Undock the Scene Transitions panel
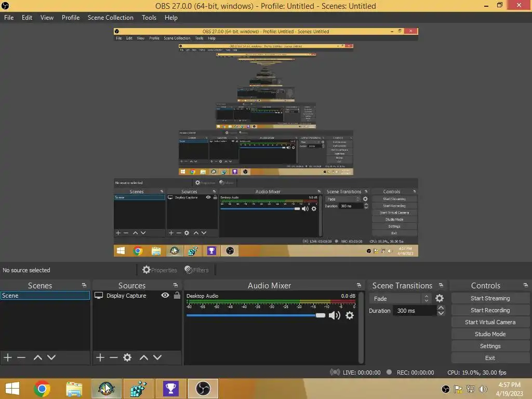 (x=441, y=285)
